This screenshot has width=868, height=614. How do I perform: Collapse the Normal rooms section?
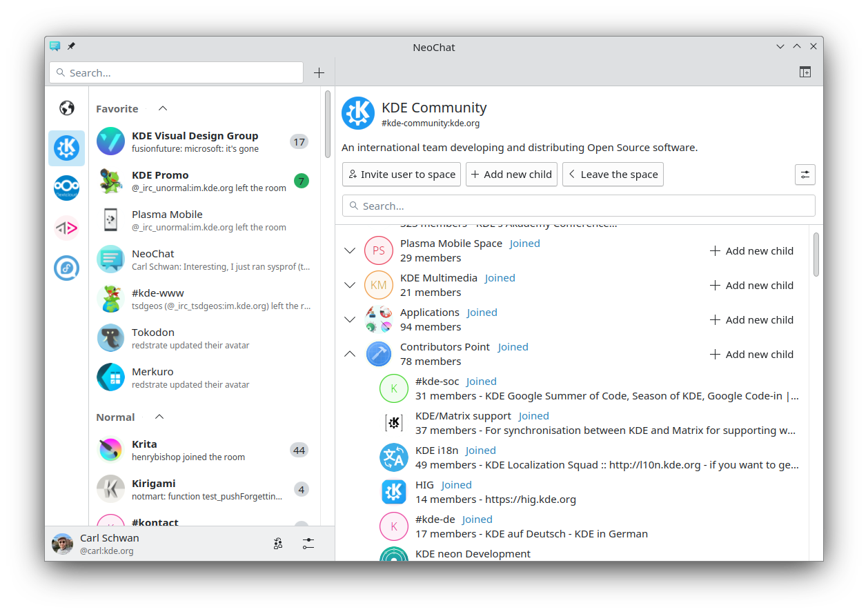[x=159, y=417]
